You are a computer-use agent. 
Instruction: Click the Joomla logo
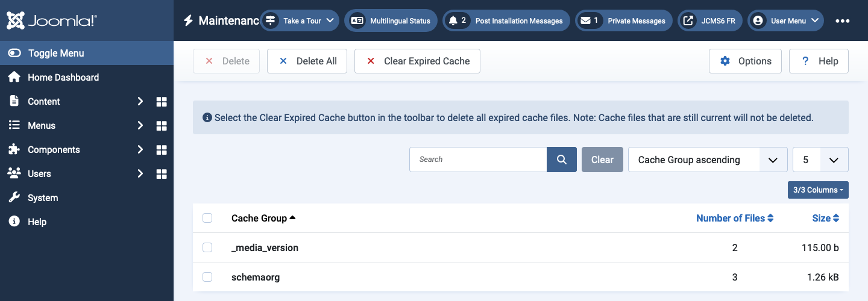click(x=52, y=20)
